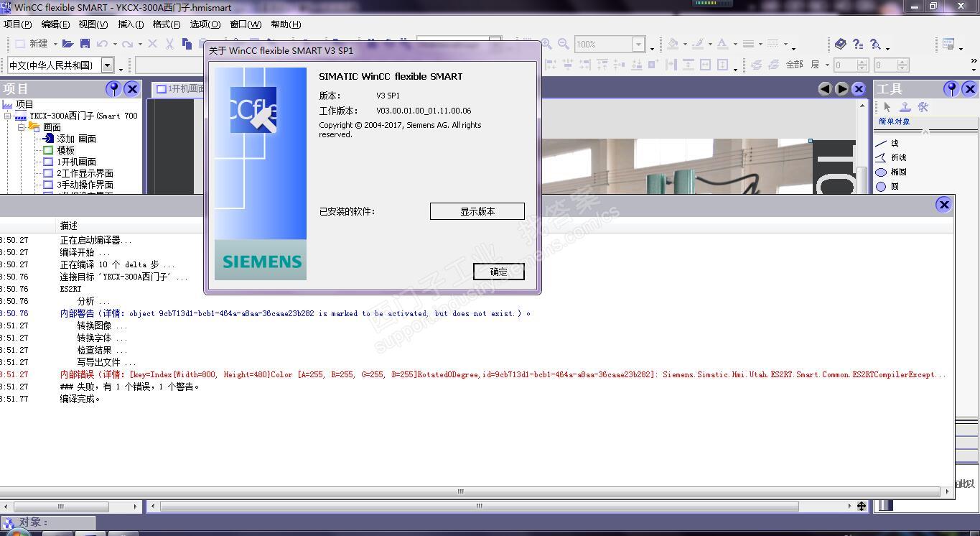The image size is (980, 536).
Task: Click the question mark list help icon
Action: tap(858, 44)
